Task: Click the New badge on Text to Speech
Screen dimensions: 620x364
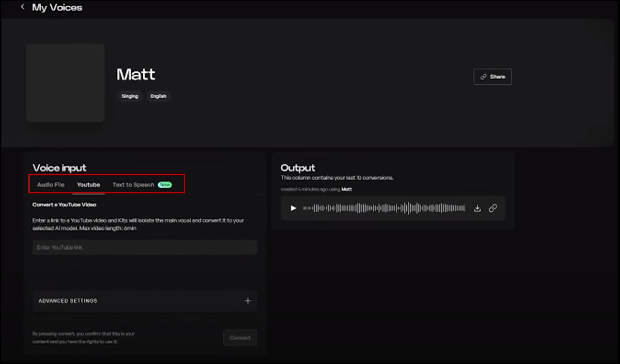Action: pyautogui.click(x=165, y=185)
